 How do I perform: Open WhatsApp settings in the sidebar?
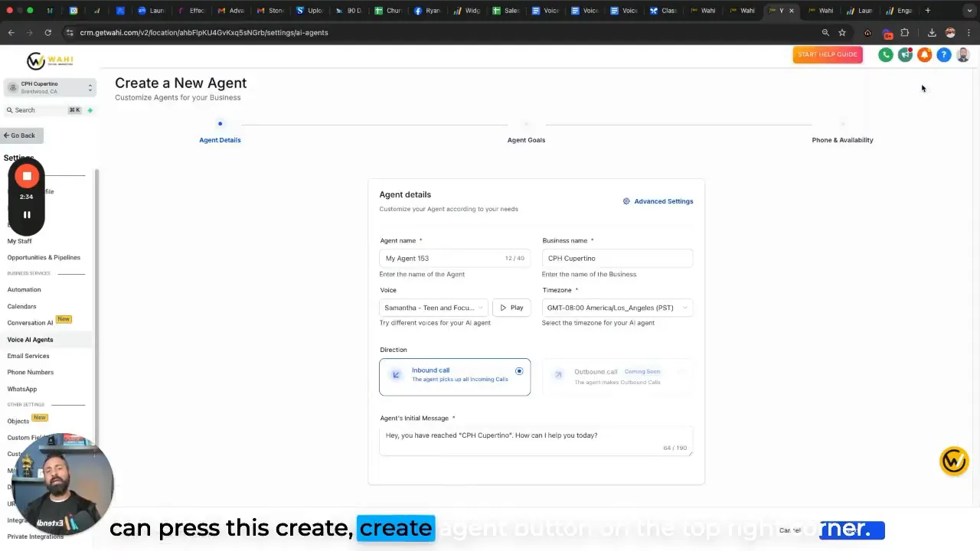(22, 389)
